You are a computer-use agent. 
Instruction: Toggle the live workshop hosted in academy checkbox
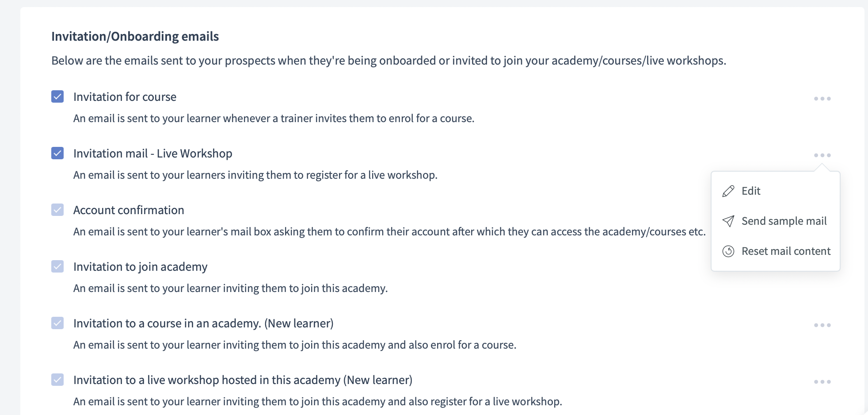pyautogui.click(x=57, y=380)
